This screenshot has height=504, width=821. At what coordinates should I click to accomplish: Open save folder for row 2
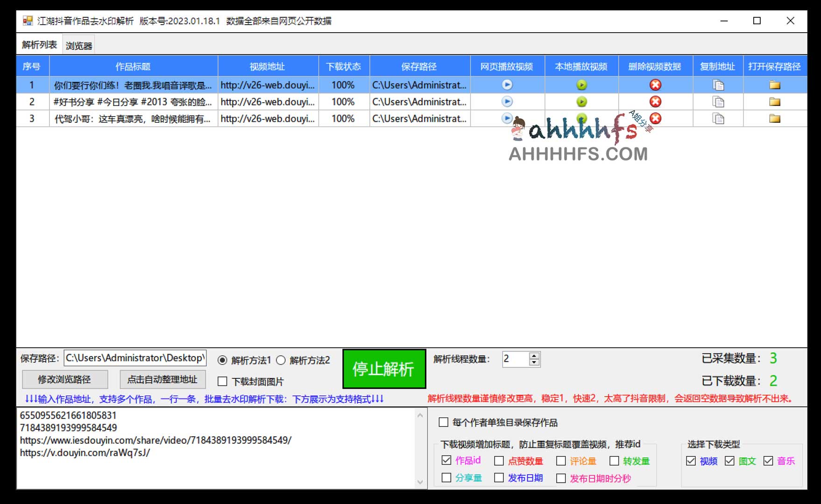tap(775, 102)
